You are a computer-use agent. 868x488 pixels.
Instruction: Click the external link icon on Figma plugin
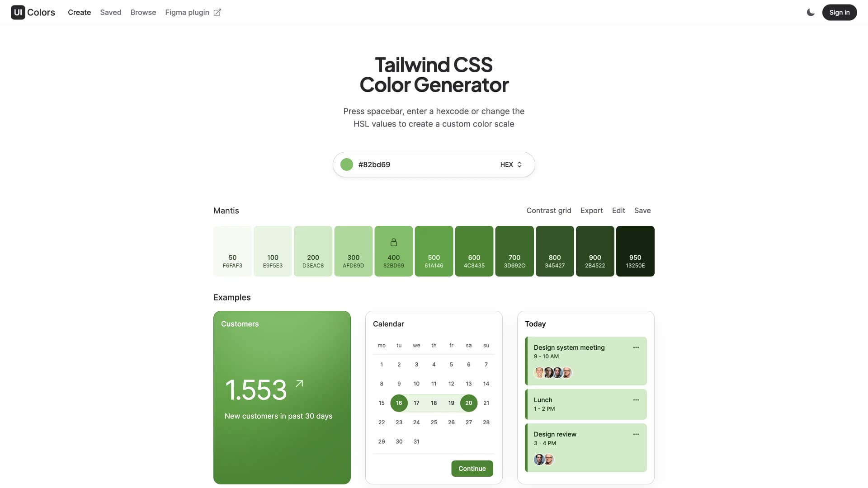pos(217,12)
